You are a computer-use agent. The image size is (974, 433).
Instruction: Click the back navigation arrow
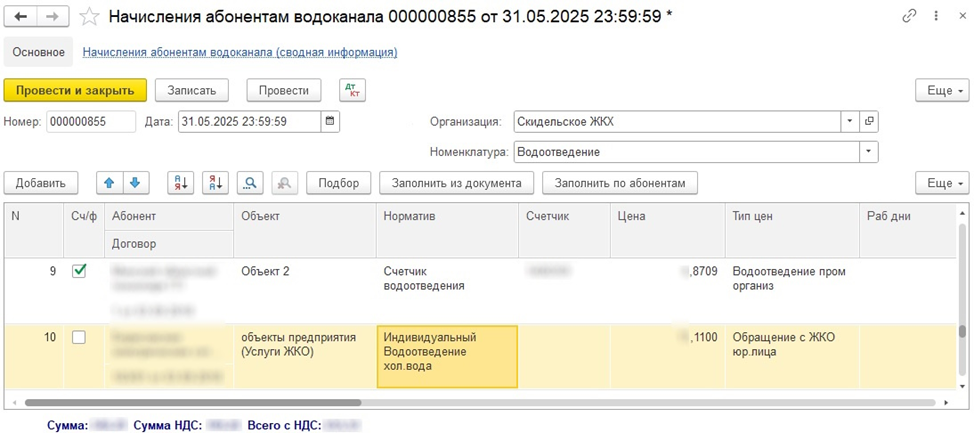tap(22, 17)
